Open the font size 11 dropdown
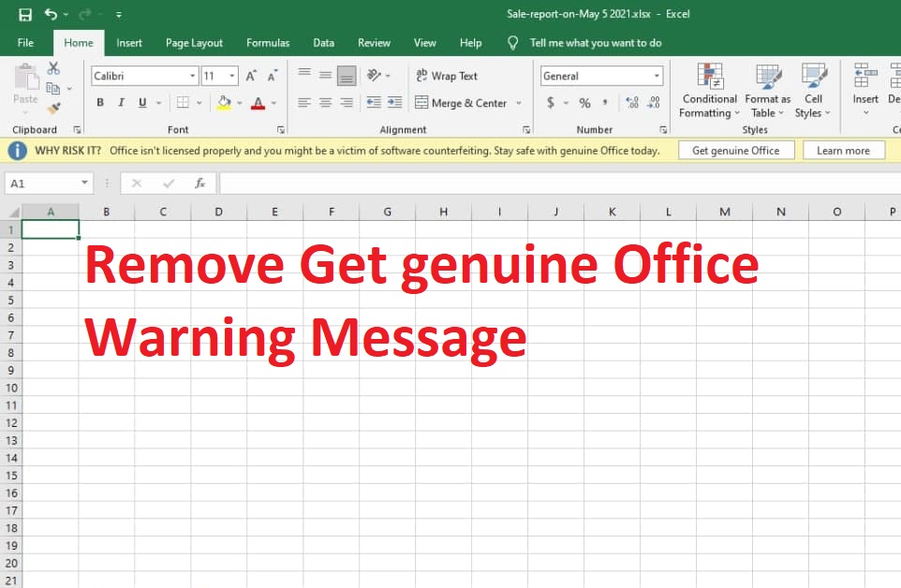The height and width of the screenshot is (588, 901). pos(232,76)
